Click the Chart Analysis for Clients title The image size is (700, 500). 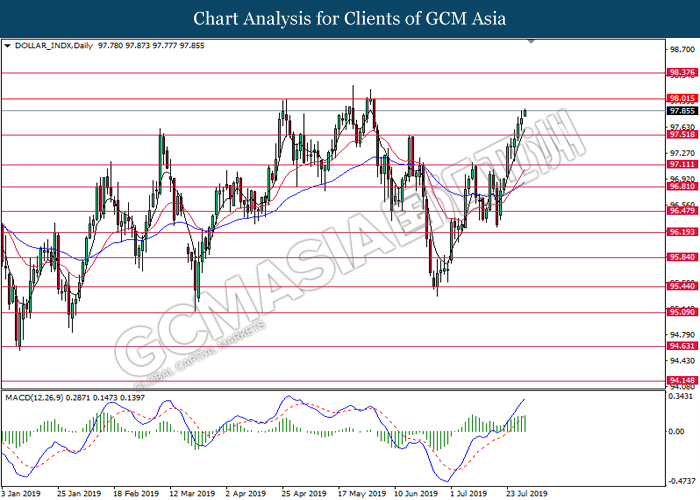349,18
